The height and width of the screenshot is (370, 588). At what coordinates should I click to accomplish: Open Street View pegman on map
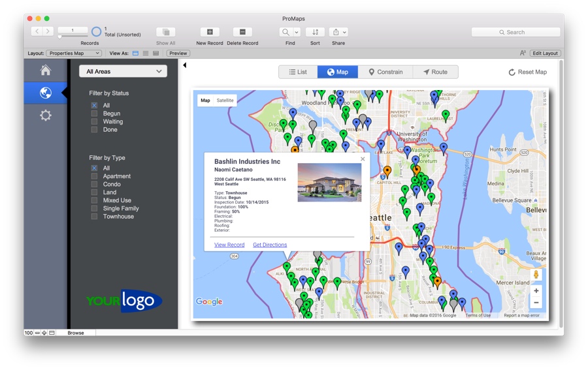pos(536,275)
